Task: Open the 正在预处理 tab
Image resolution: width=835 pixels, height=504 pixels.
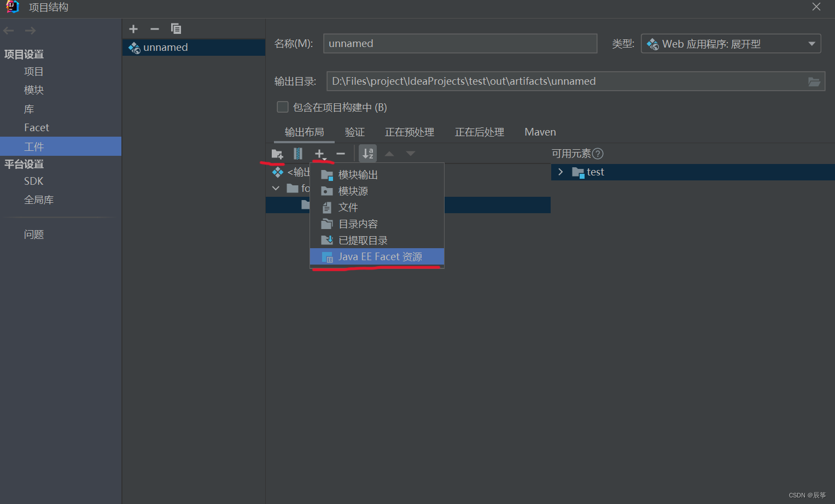Action: (410, 132)
